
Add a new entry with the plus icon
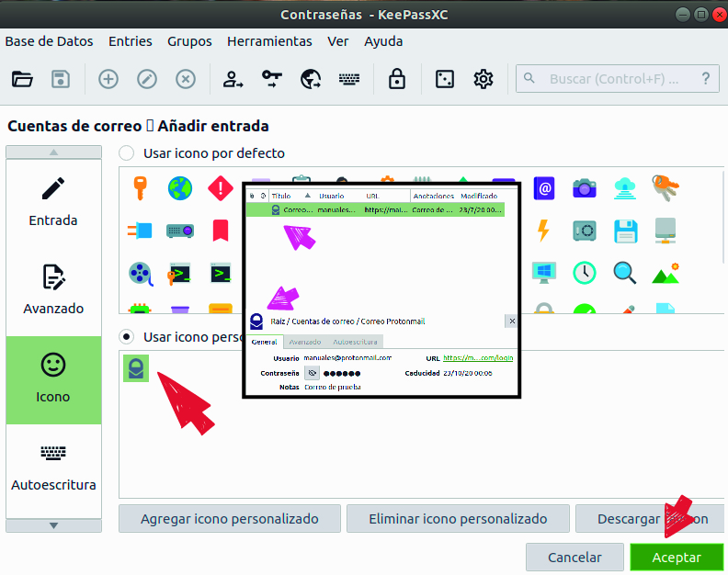tap(108, 79)
